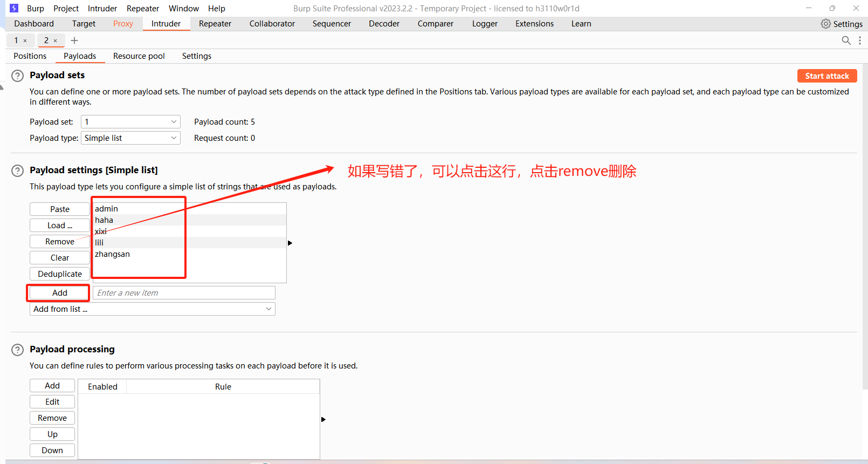Click Remove in Payload processing
Viewport: 868px width, 464px height.
coord(52,418)
